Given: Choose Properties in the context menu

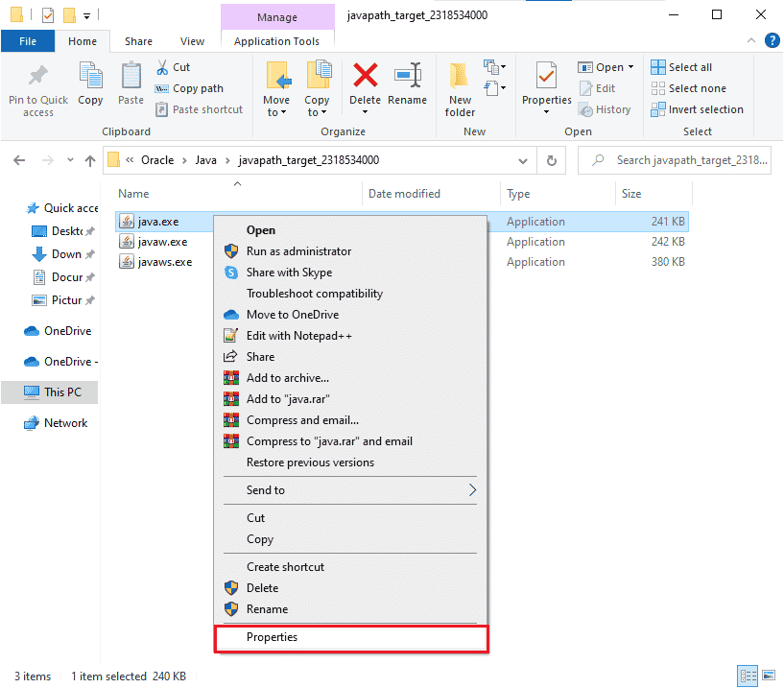Looking at the screenshot, I should click(350, 637).
